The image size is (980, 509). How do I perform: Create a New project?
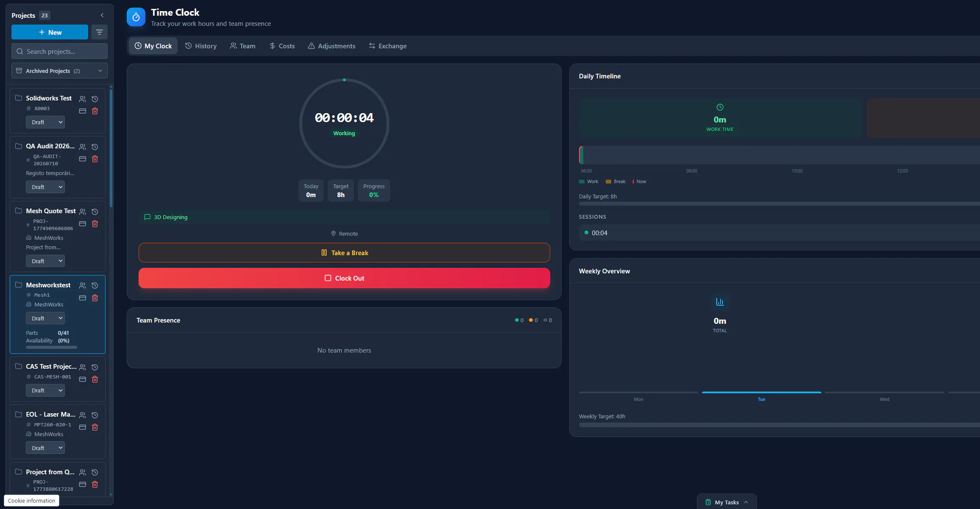tap(50, 32)
